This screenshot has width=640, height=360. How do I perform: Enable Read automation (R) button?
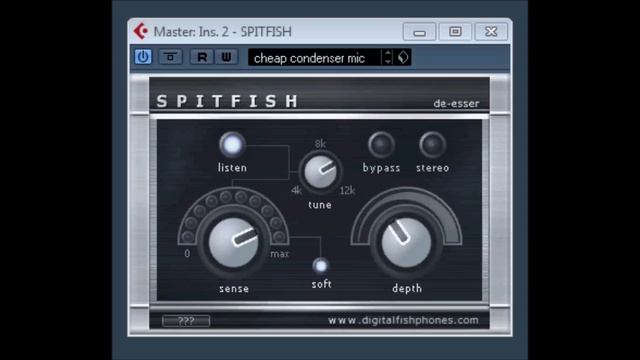(202, 57)
